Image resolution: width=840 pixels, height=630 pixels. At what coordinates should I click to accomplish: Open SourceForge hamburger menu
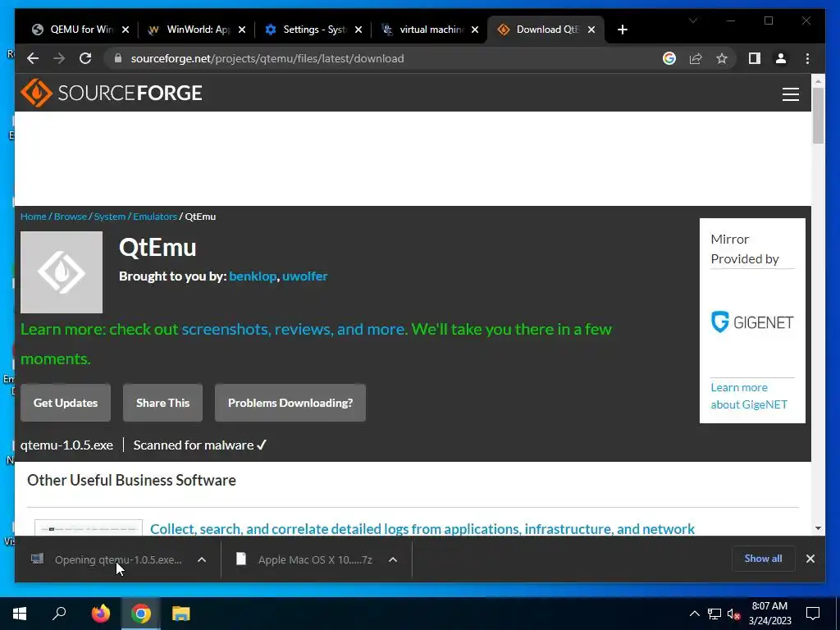(x=790, y=94)
